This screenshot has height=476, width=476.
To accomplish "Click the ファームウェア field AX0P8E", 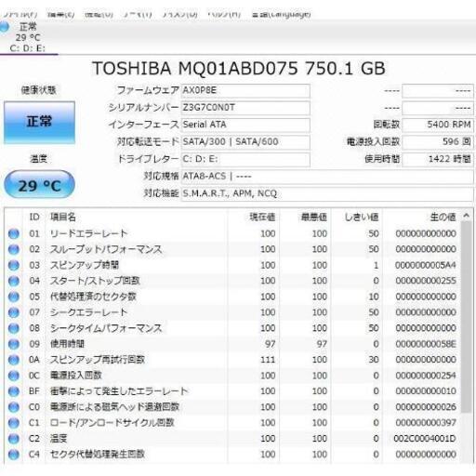I will pos(245,91).
